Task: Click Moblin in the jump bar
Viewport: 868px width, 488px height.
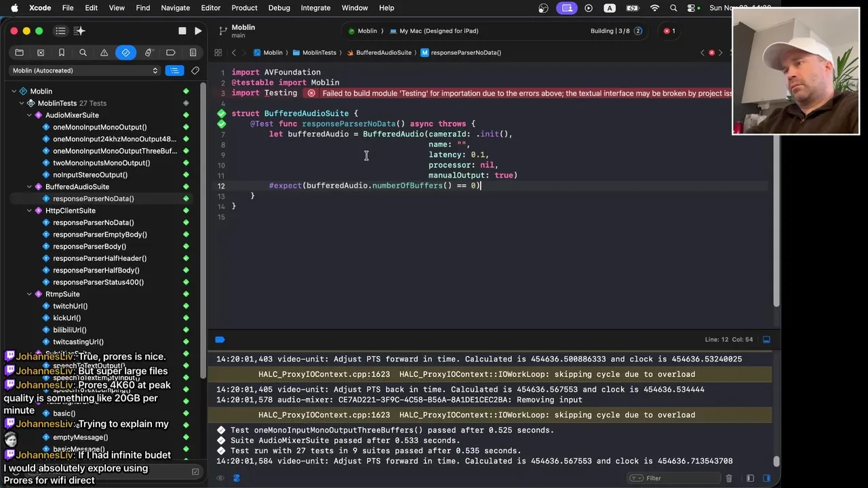Action: click(x=268, y=52)
